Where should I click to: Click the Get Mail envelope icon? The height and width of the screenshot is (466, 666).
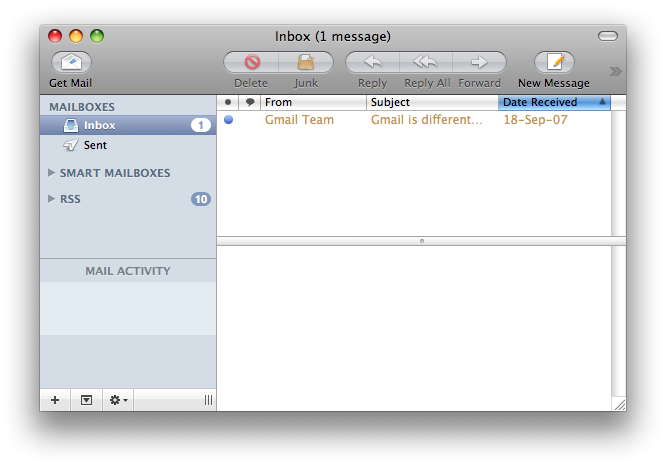(71, 62)
